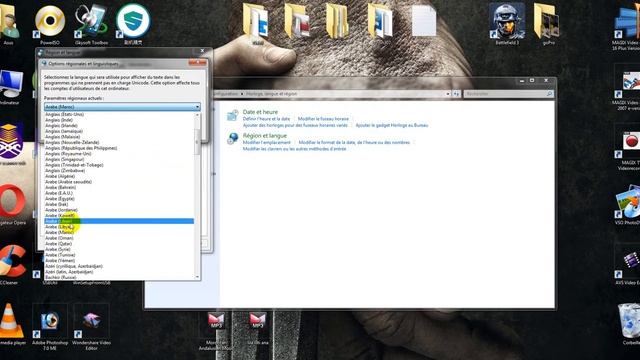Open the Asus user folder icon
Image resolution: width=640 pixels, height=360 pixels.
[8, 24]
